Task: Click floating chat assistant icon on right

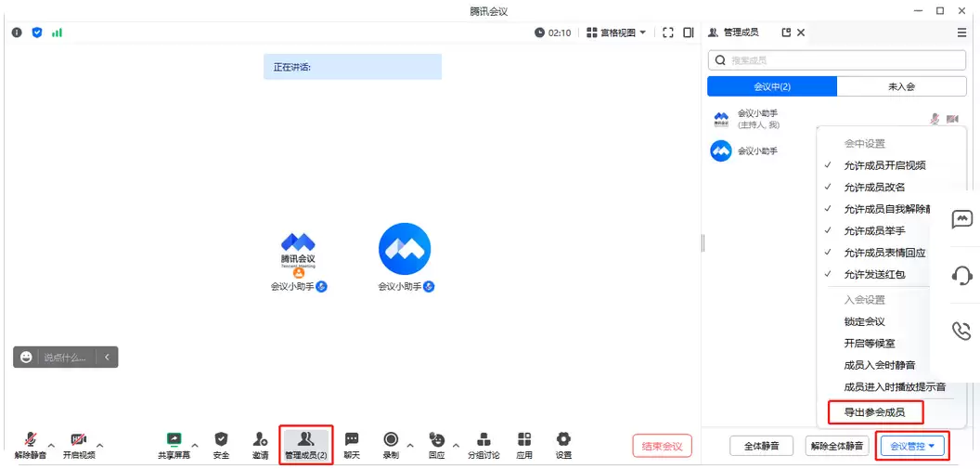Action: pos(961,219)
